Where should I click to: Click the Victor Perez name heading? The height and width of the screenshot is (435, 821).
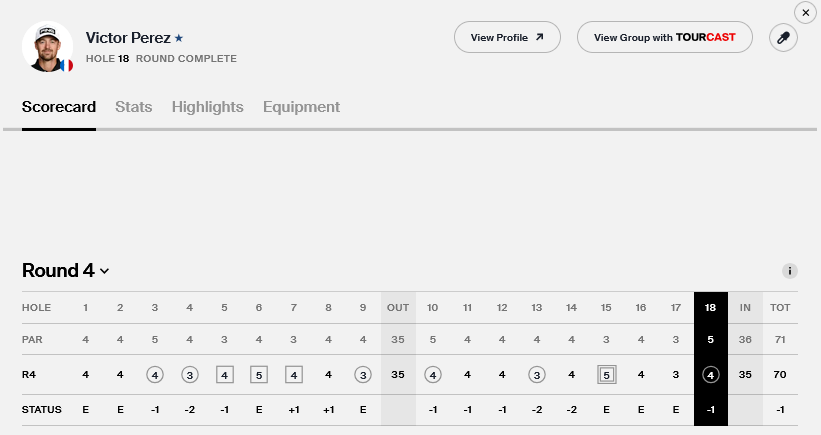[128, 38]
